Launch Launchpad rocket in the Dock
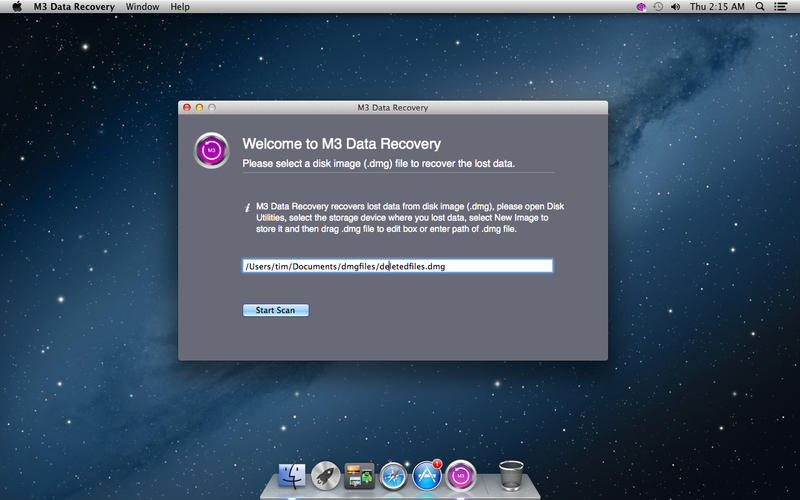The image size is (800, 500). 326,476
